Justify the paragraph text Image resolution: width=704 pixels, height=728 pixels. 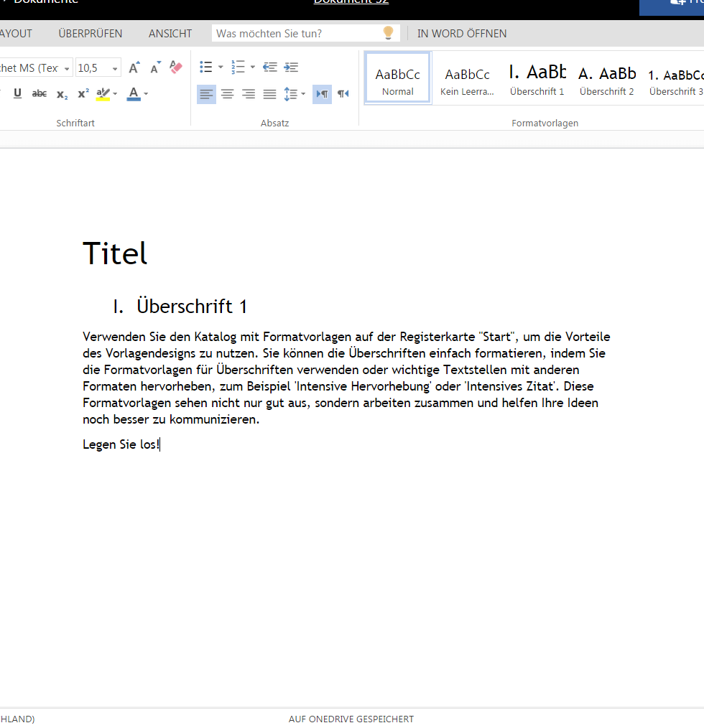[269, 94]
